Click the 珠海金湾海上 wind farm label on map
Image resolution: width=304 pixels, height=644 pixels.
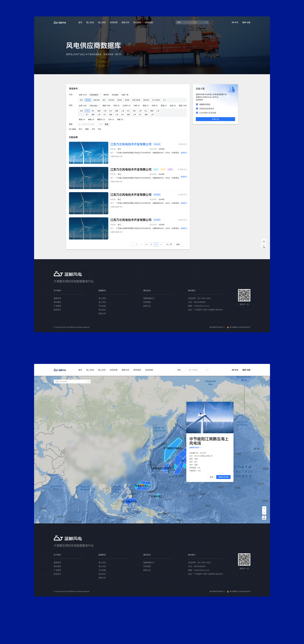click(143, 486)
